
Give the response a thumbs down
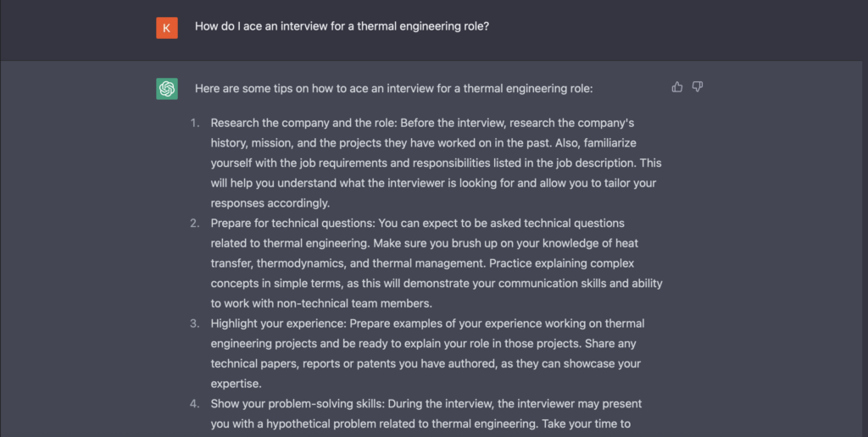[698, 86]
